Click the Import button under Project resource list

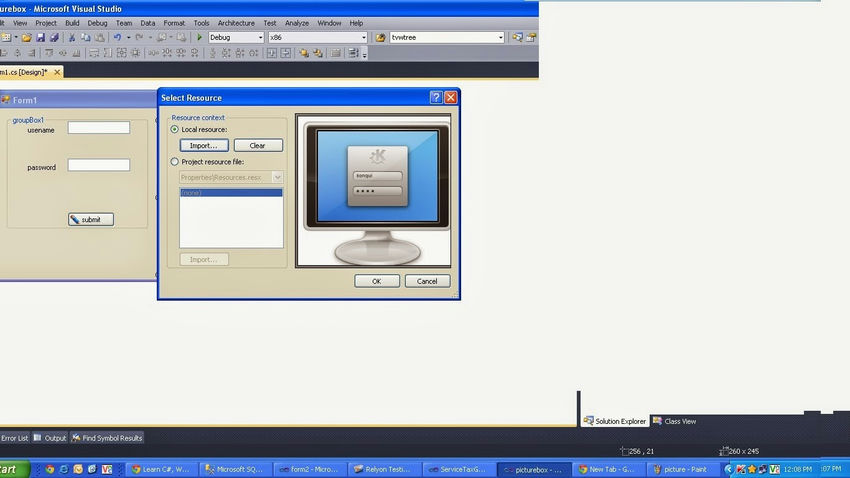(x=204, y=260)
